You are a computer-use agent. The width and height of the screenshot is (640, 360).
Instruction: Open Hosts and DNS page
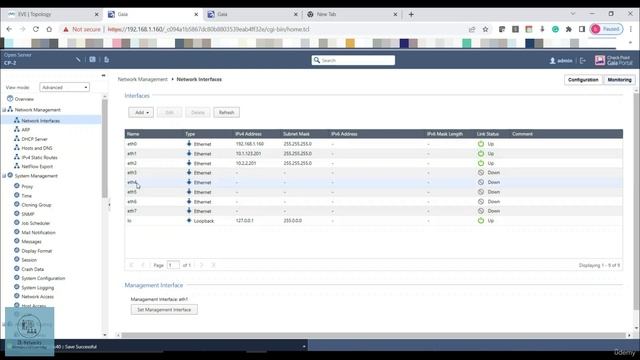tap(37, 148)
